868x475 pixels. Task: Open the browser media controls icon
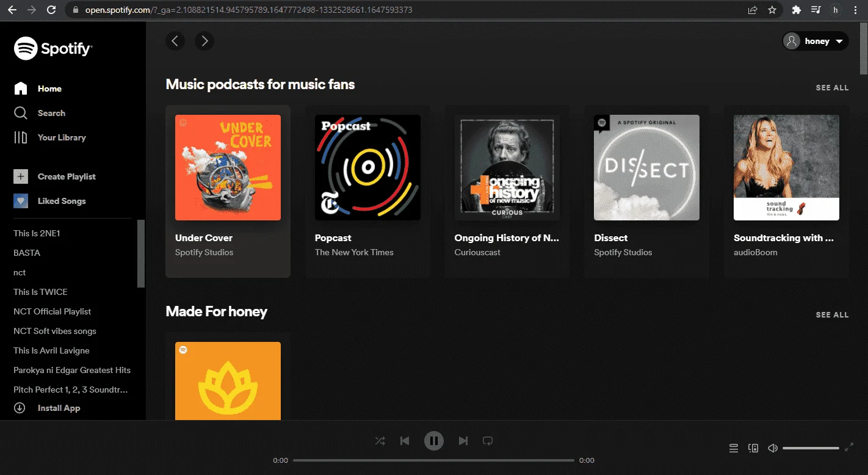tap(816, 10)
